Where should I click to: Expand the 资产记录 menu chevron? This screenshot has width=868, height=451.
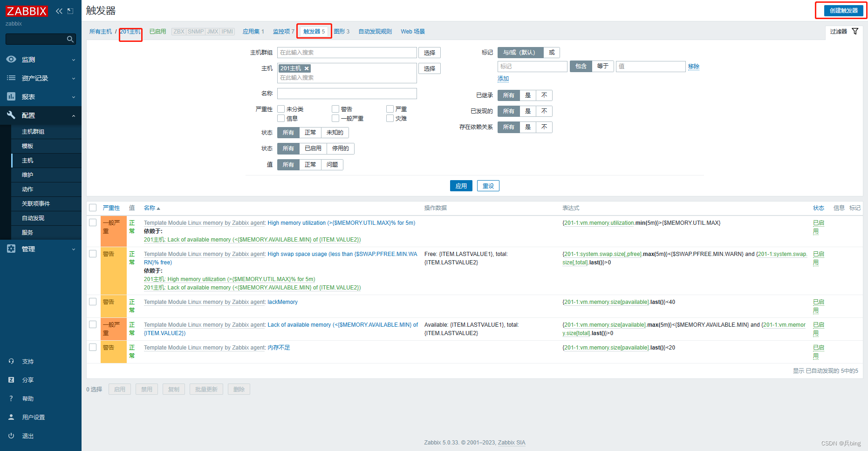point(74,79)
